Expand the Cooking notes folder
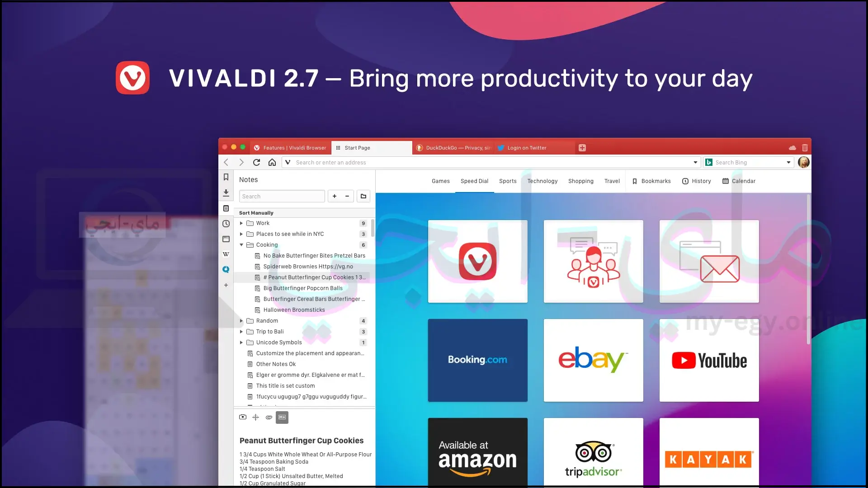 coord(241,244)
